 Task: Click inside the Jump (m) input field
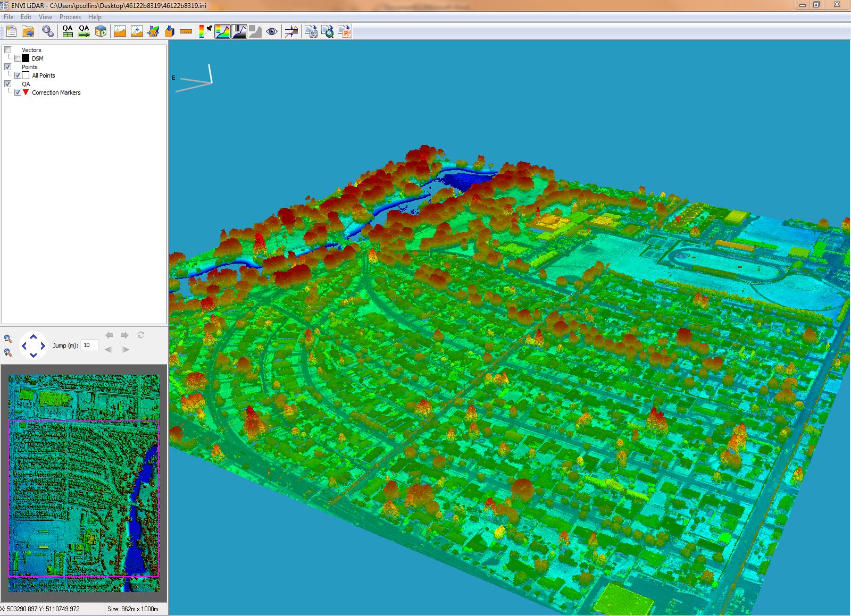[x=89, y=345]
